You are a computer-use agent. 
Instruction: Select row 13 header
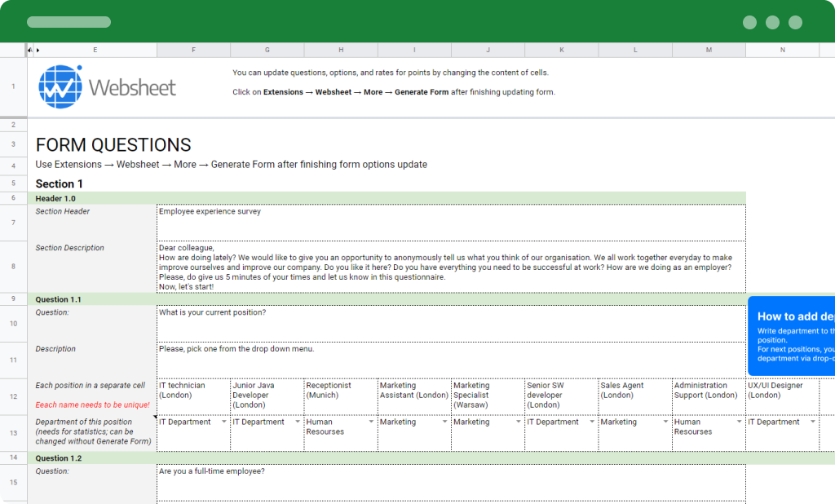click(x=13, y=433)
